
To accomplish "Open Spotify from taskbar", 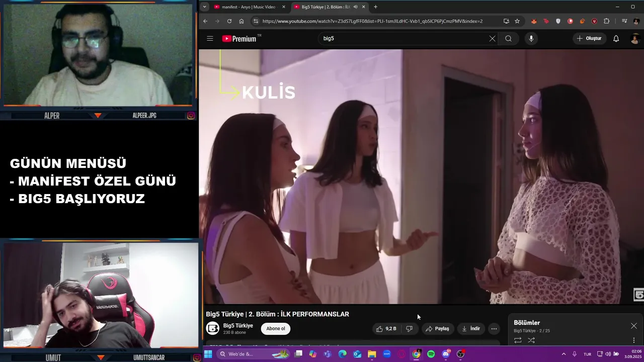I will pos(431,354).
